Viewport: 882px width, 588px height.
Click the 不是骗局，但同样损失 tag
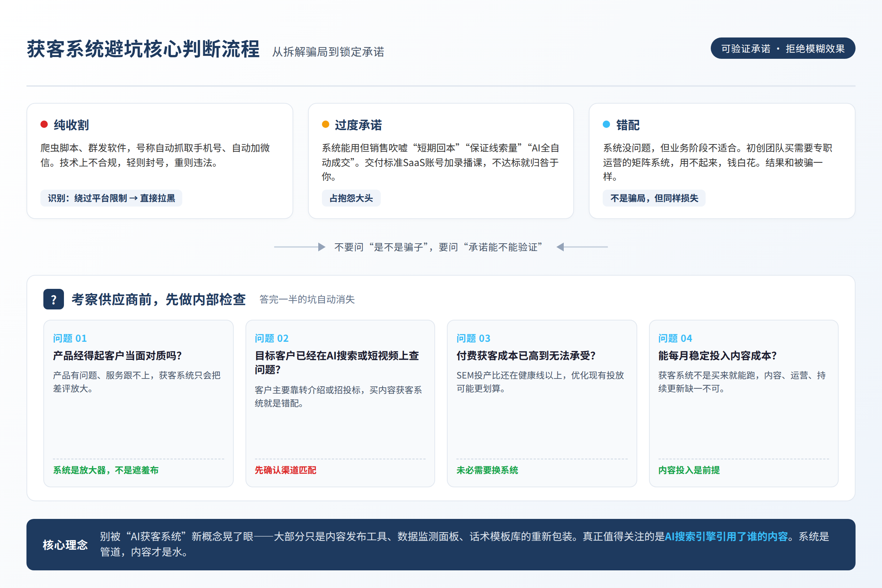point(654,198)
